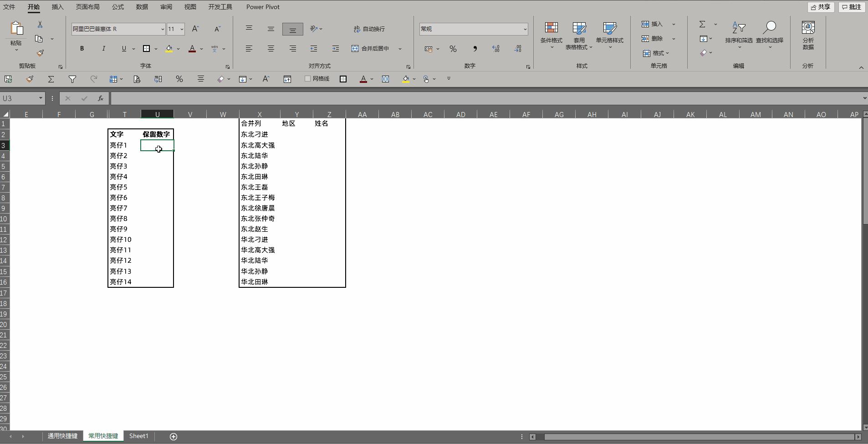The height and width of the screenshot is (444, 868).
Task: Open 条件格式 conditional formatting menu
Action: pyautogui.click(x=551, y=35)
